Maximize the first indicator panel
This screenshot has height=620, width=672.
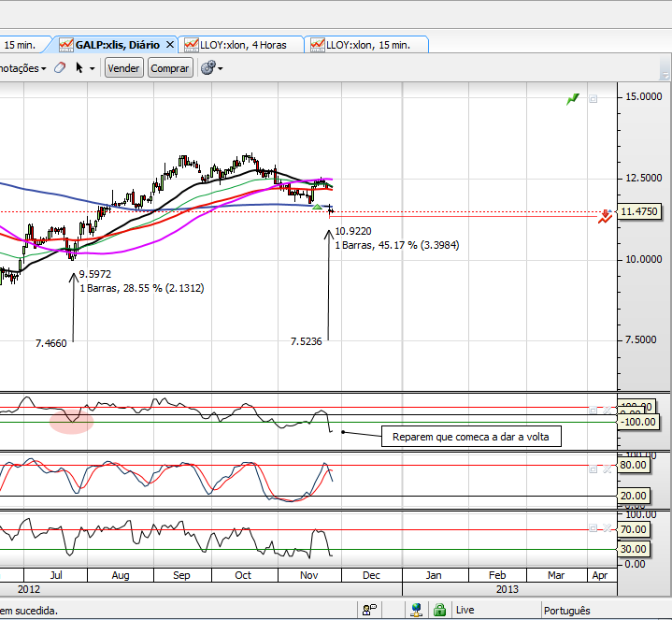coord(593,411)
